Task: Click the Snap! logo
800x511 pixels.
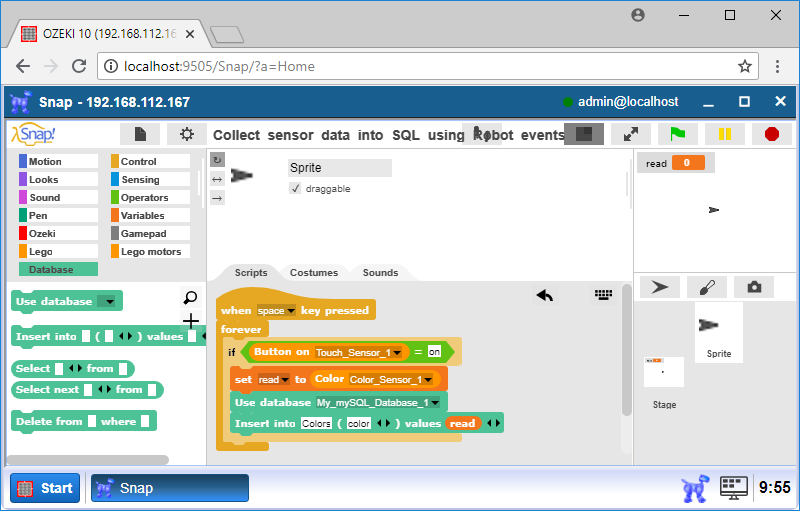Action: tap(33, 134)
